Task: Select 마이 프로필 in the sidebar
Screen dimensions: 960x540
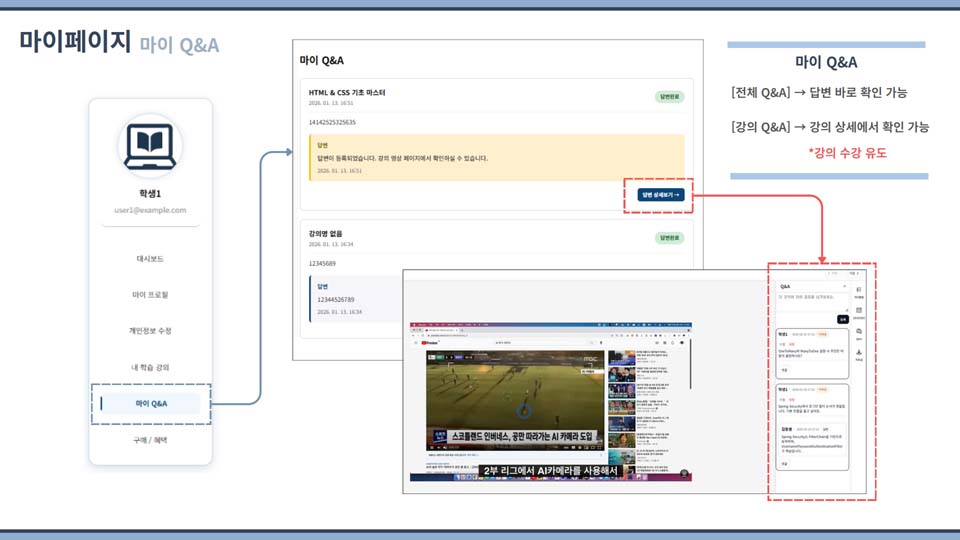Action: pos(150,295)
